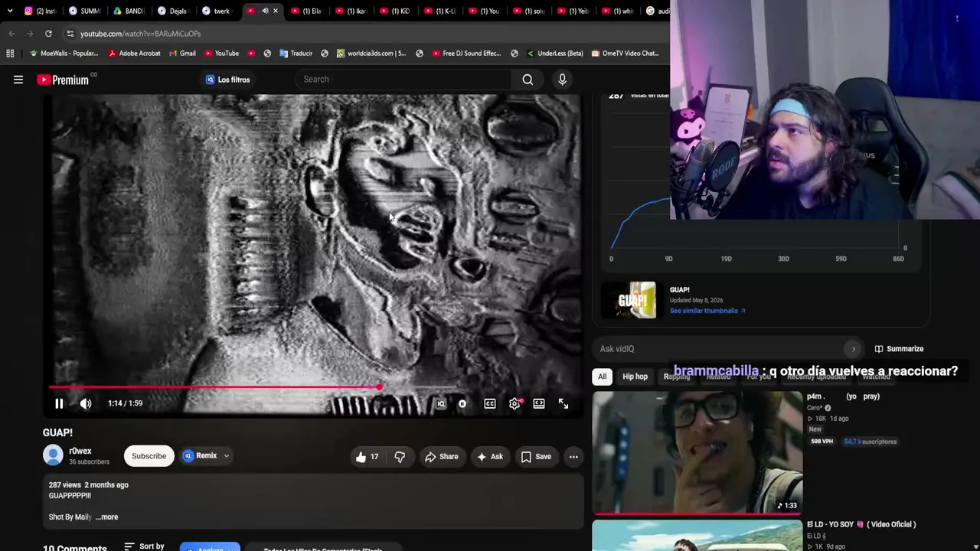Open the Cero channel name link
Screen dimensions: 980x551
[x=815, y=408]
